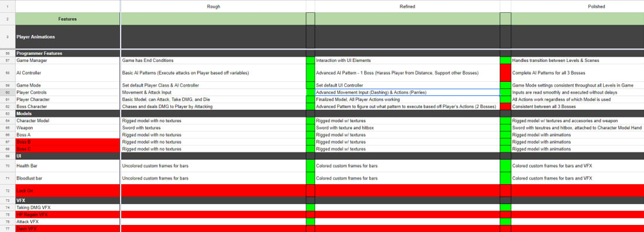Click the 'Programmer Features' section header
The width and height of the screenshot is (644, 232).
68,53
